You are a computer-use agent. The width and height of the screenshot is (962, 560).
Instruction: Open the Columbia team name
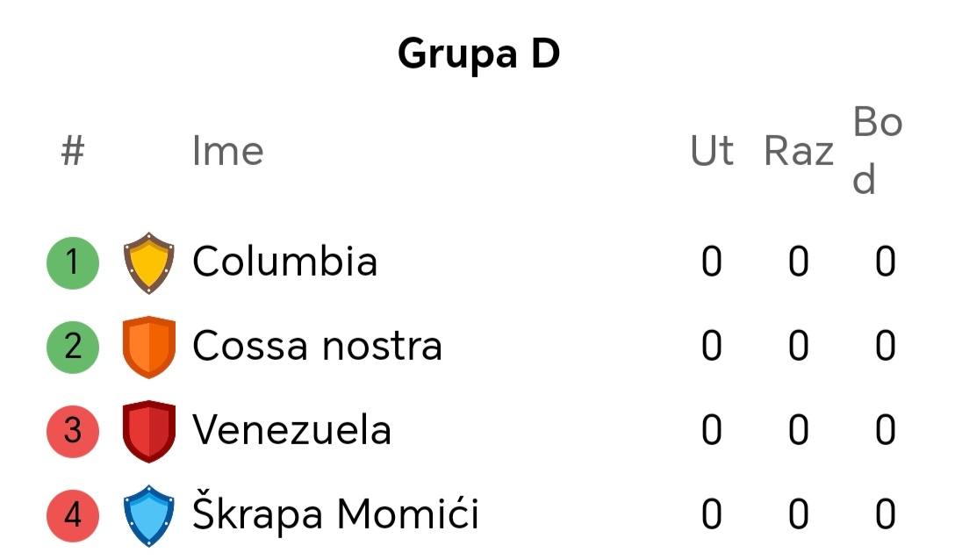coord(284,262)
